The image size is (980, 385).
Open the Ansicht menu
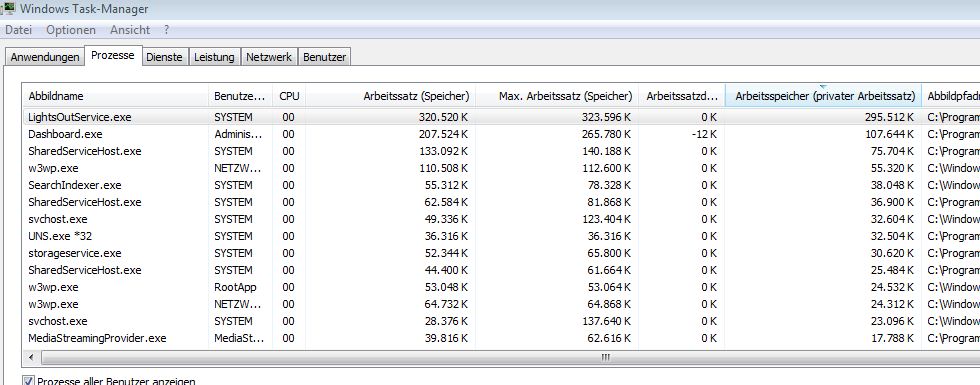coord(130,30)
